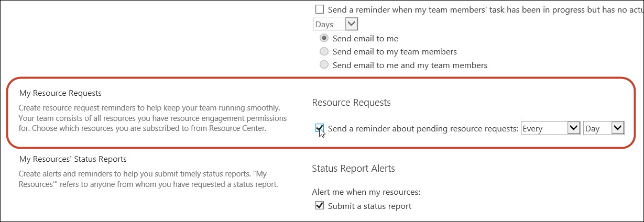Choose Send email to my team members
644x222 pixels.
tap(324, 52)
